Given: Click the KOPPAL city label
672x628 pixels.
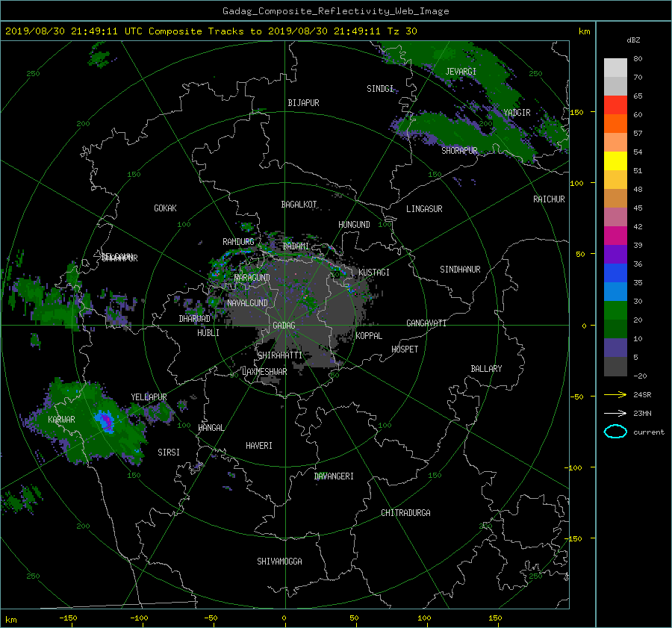Looking at the screenshot, I should coord(369,335).
